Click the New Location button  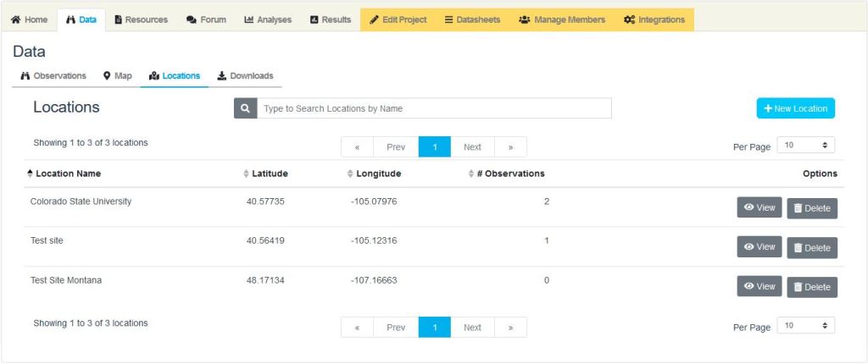coord(795,108)
